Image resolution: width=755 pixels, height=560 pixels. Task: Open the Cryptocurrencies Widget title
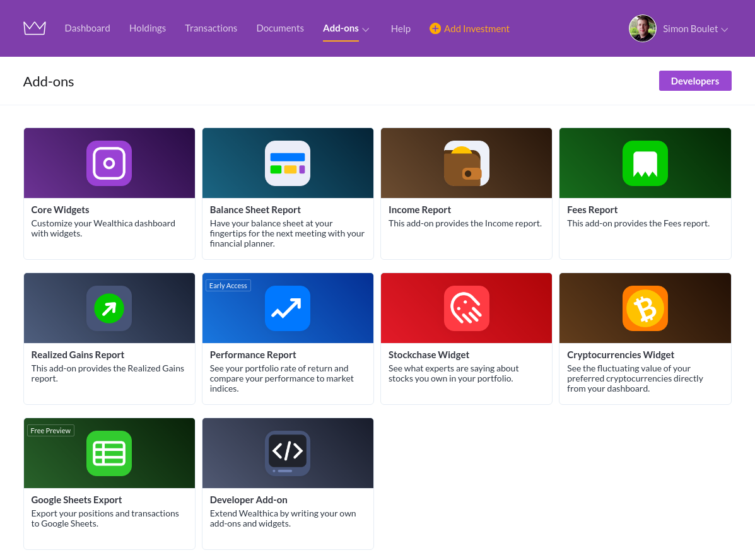(x=620, y=354)
